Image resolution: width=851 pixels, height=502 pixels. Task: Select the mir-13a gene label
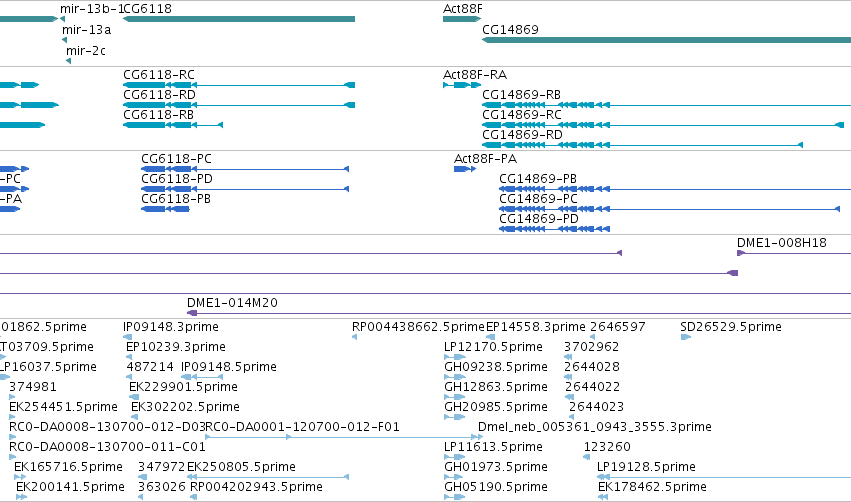tap(86, 30)
